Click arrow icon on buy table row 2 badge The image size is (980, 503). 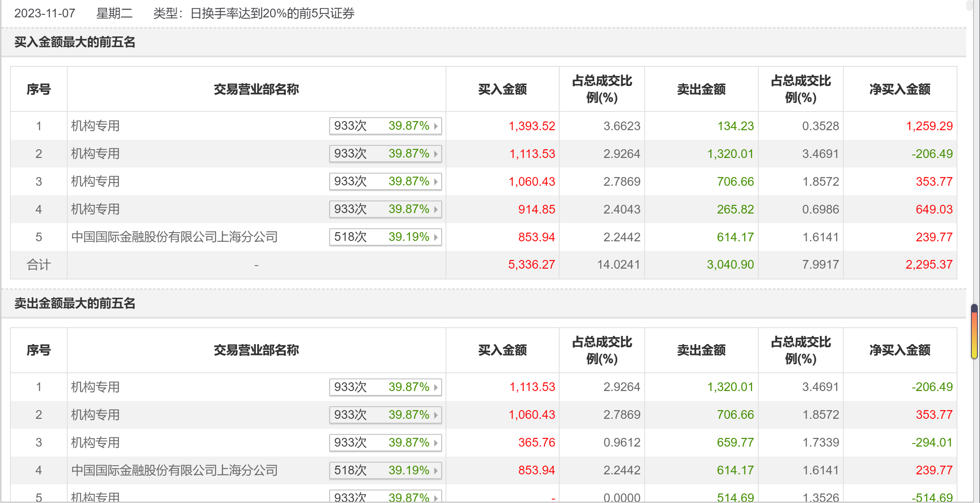point(436,154)
